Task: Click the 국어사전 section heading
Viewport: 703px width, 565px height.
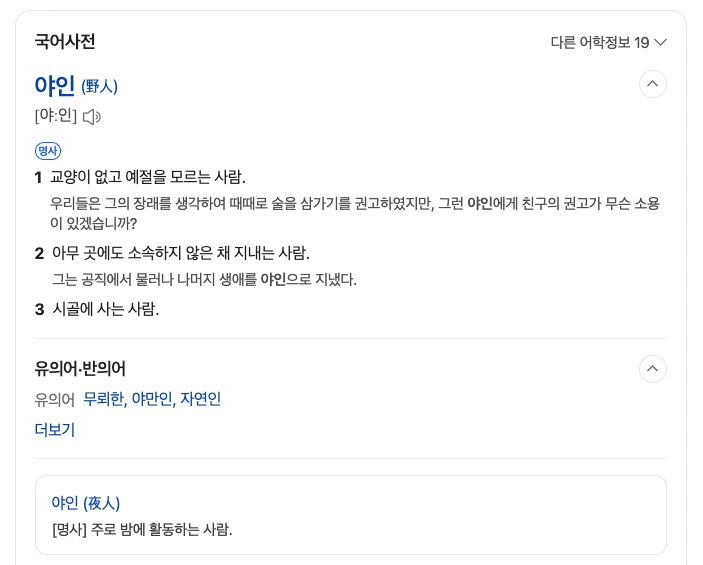Action: tap(65, 42)
